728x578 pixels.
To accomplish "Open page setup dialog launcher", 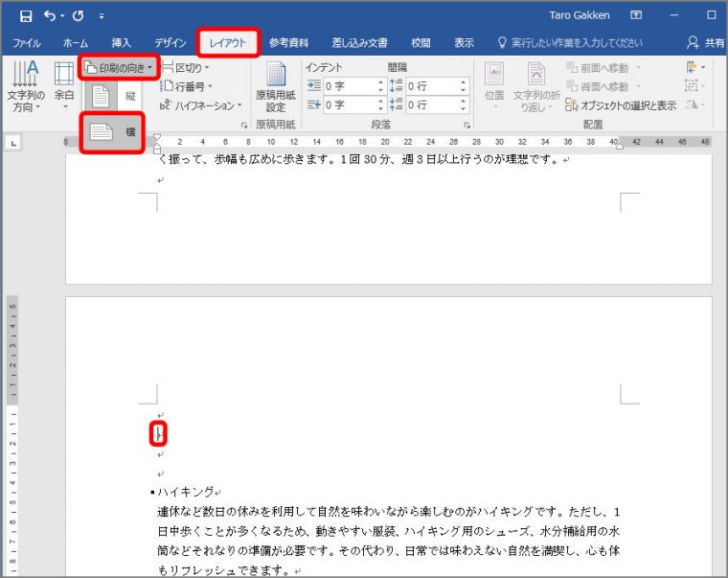I will (x=244, y=126).
